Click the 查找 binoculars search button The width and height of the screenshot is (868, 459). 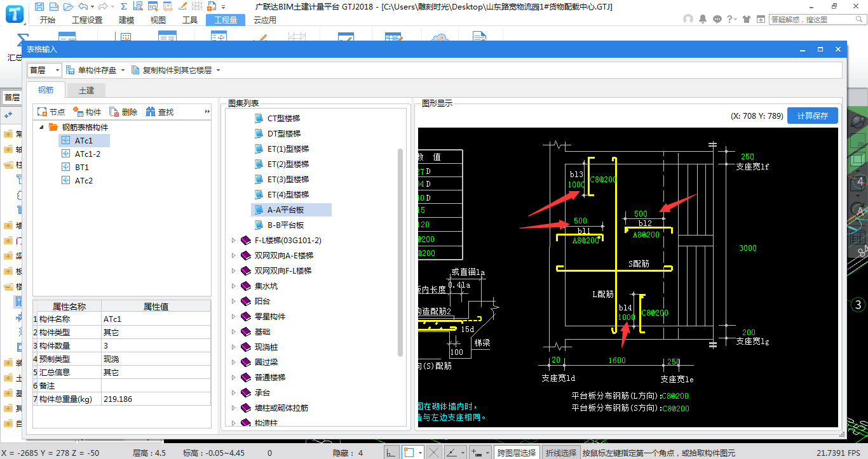click(x=159, y=112)
